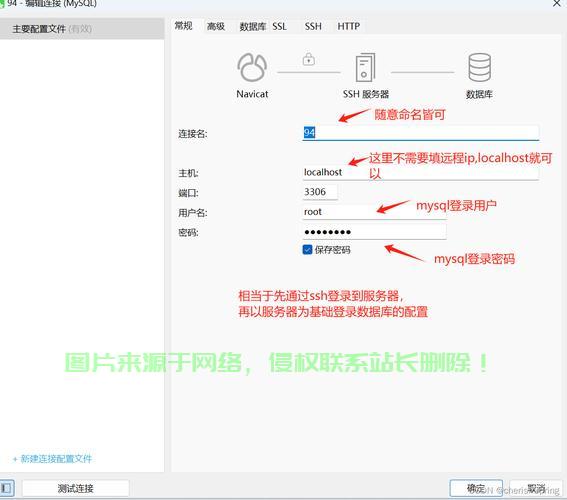This screenshot has width=567, height=500.
Task: Click the 测试连接 button
Action: 76,488
